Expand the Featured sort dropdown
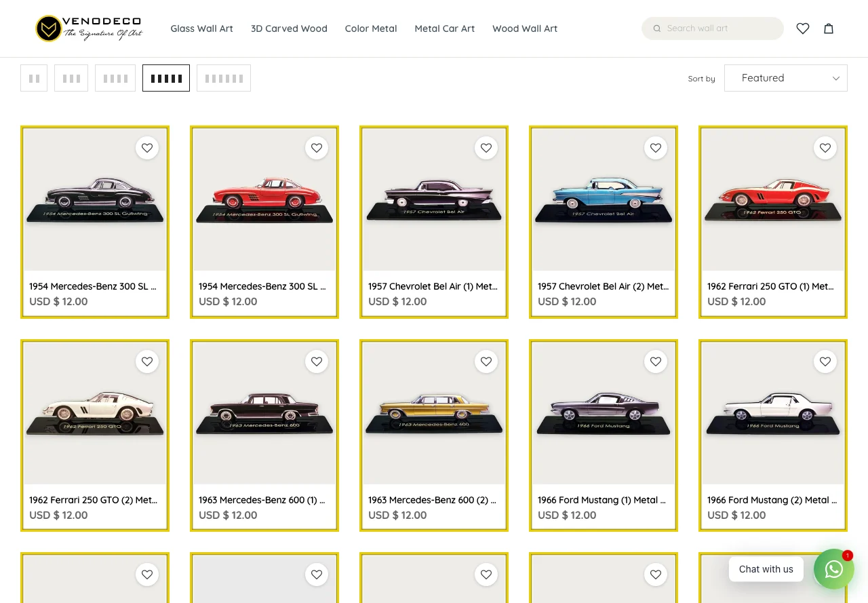 (786, 78)
